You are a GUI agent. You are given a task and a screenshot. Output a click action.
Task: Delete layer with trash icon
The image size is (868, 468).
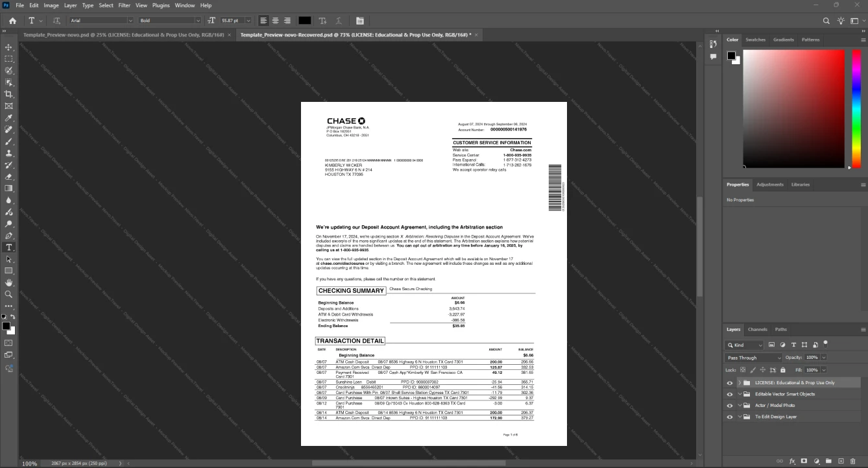[x=853, y=462]
